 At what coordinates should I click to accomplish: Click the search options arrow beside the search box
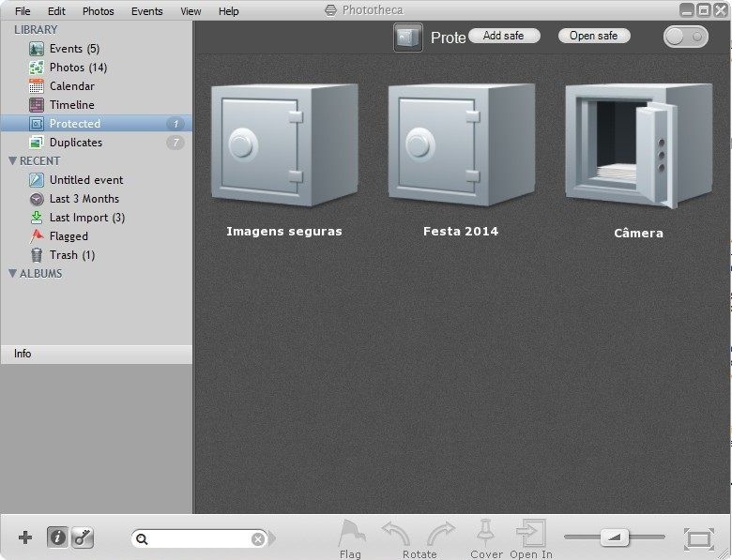tap(272, 539)
